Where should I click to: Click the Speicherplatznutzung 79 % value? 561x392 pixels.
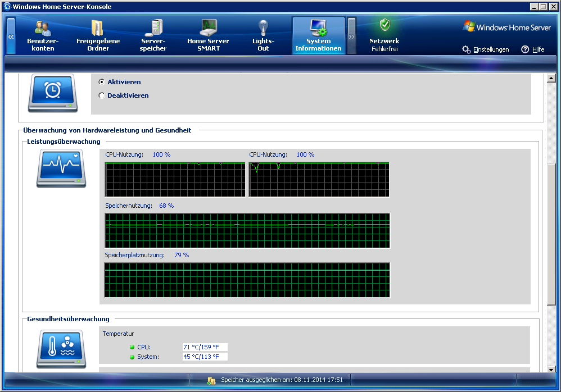pos(182,255)
